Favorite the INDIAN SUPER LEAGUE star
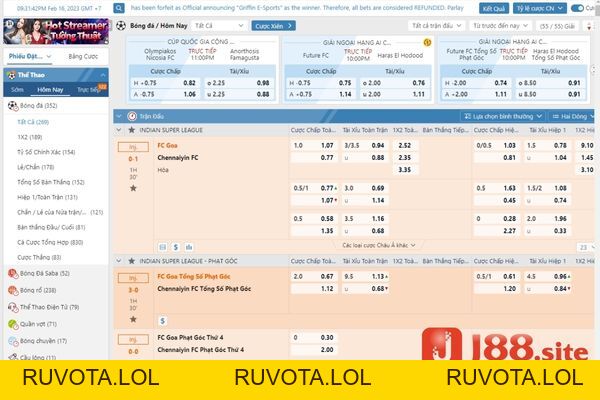The height and width of the screenshot is (400, 600). coord(132,130)
